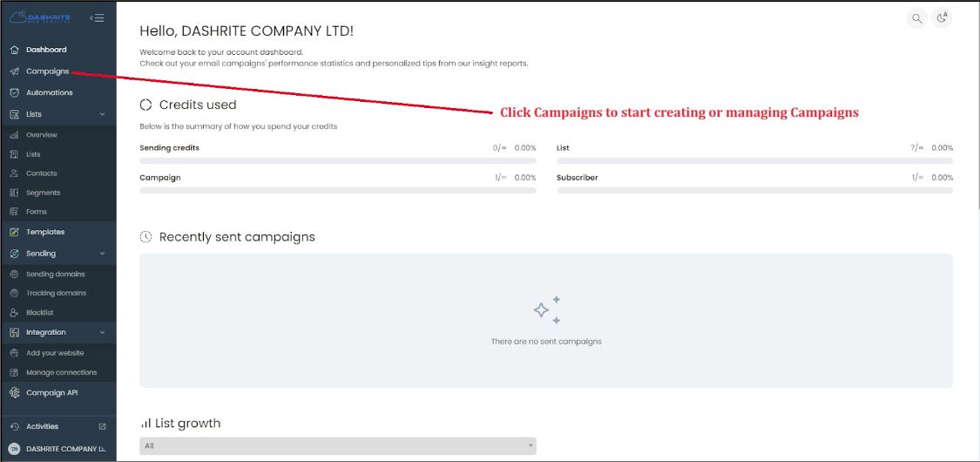Click the Sending credits progress bar
980x462 pixels.
tap(337, 160)
